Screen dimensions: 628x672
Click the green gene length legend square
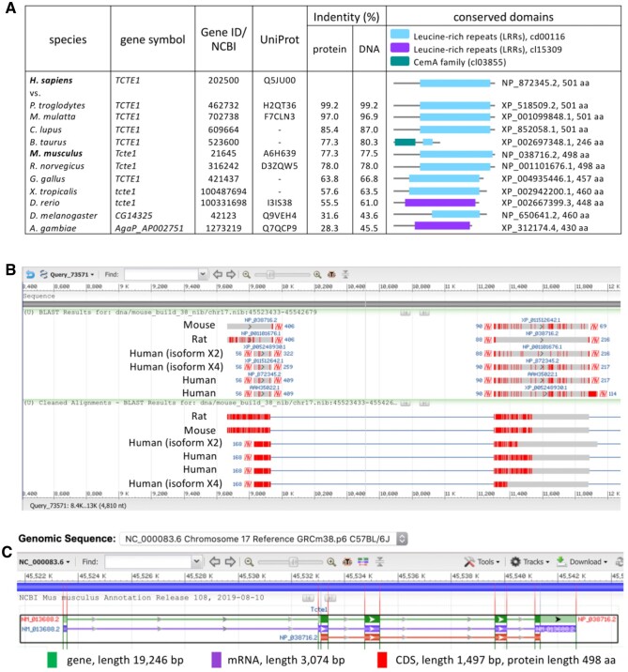pos(53,660)
